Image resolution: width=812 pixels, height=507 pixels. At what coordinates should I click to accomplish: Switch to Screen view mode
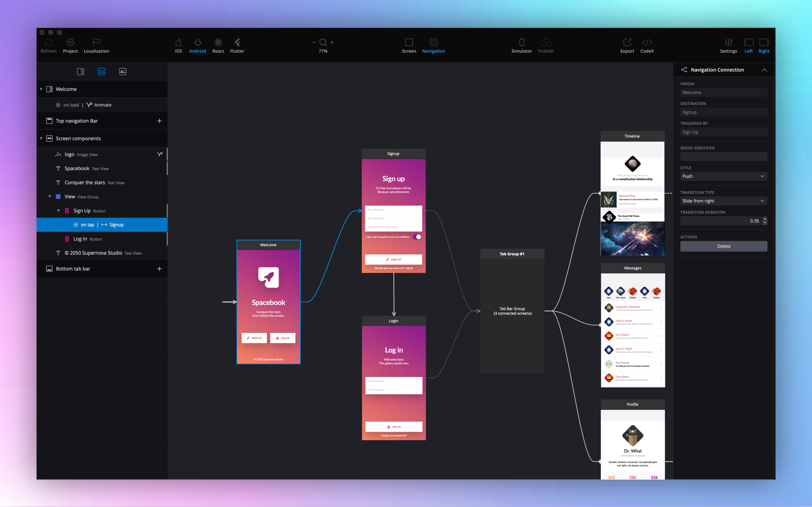(409, 43)
